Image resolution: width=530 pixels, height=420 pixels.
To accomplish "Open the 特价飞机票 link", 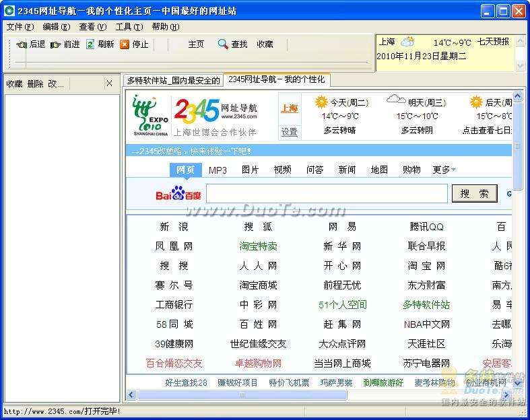I will (x=289, y=382).
